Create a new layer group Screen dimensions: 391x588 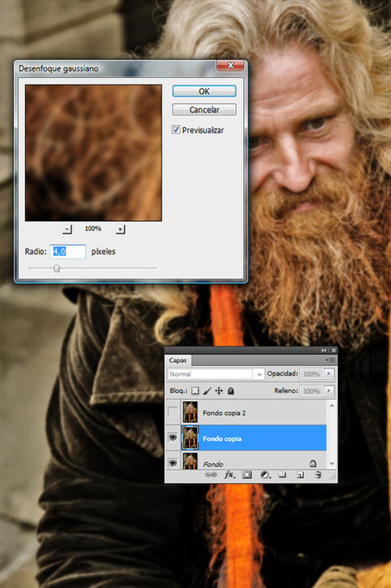[x=282, y=475]
